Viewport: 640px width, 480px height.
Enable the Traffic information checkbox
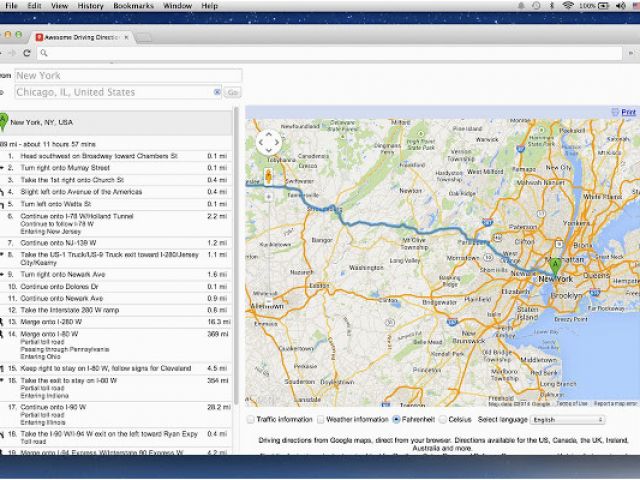[251, 419]
